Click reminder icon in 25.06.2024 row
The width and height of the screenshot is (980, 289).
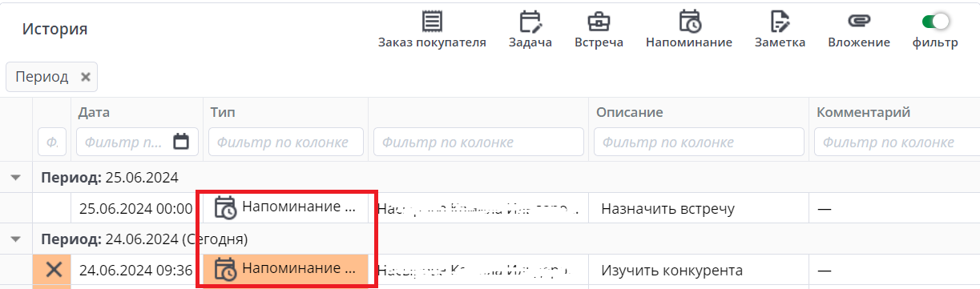(x=225, y=208)
